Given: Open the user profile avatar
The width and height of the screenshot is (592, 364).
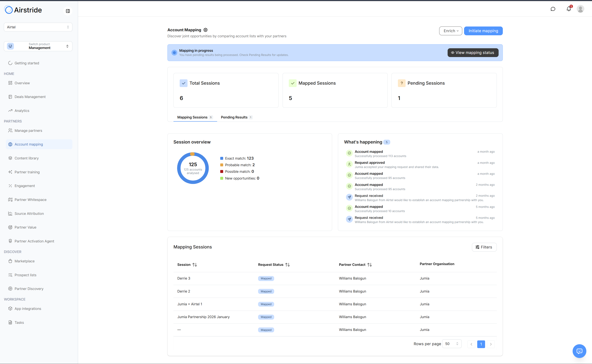Looking at the screenshot, I should [580, 9].
